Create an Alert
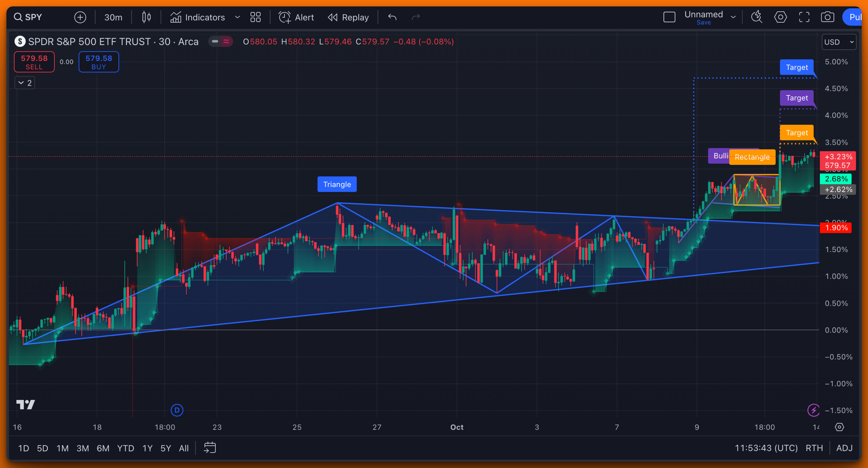Screen dimensions: 868x468 tap(296, 17)
